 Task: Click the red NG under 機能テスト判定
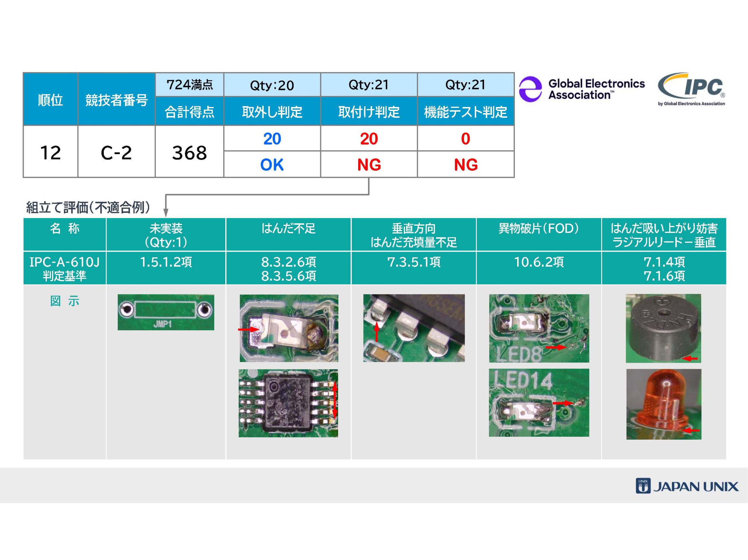click(x=466, y=165)
